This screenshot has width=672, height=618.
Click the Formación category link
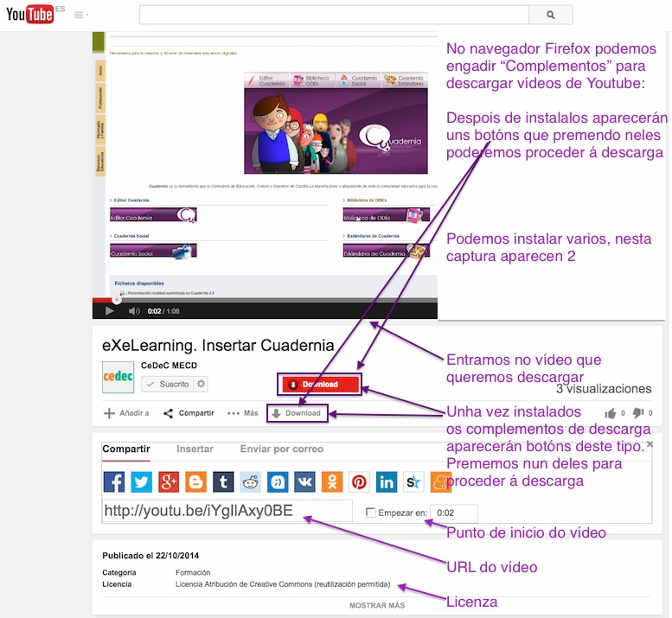pos(193,572)
